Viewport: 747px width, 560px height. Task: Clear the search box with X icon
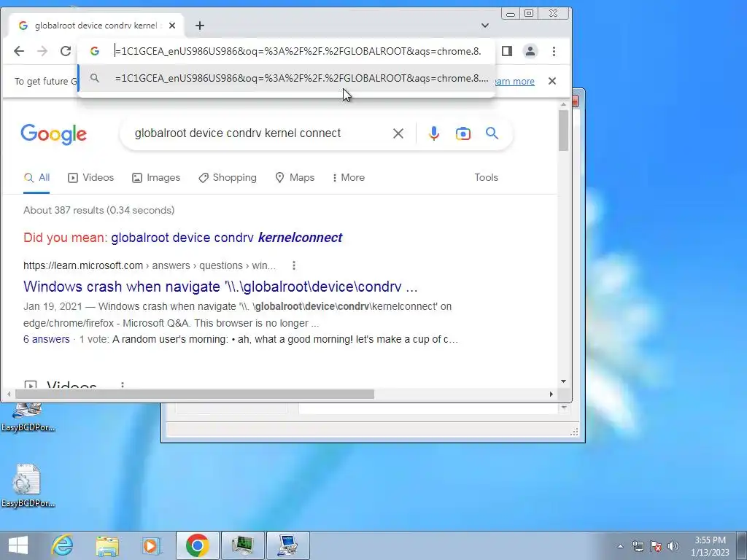(398, 133)
